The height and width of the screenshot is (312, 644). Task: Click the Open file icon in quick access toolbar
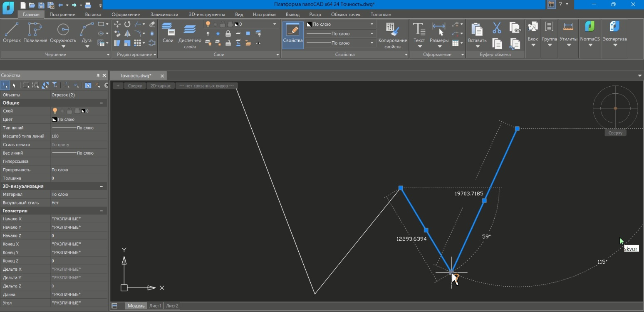(32, 5)
